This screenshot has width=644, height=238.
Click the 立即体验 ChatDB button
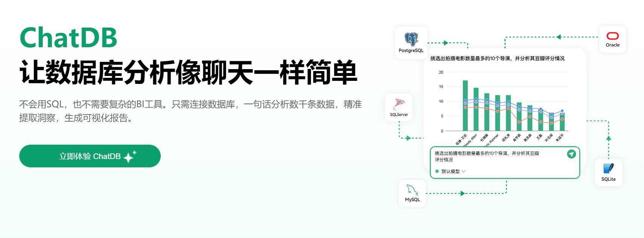(x=90, y=156)
